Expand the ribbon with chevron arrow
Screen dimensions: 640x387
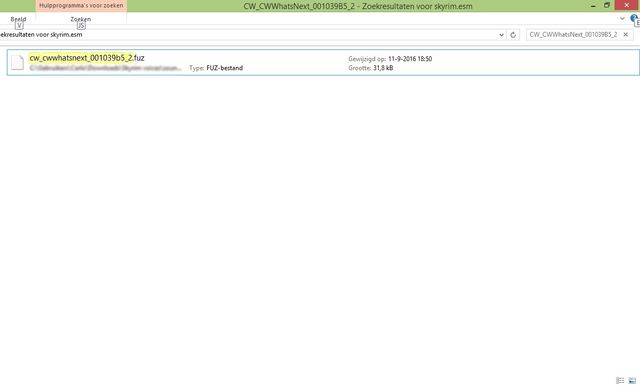click(622, 18)
